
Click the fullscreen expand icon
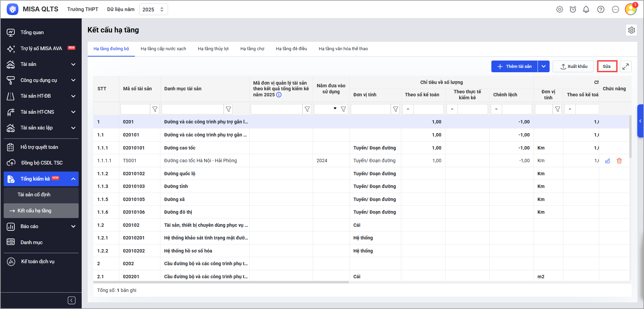(x=626, y=67)
